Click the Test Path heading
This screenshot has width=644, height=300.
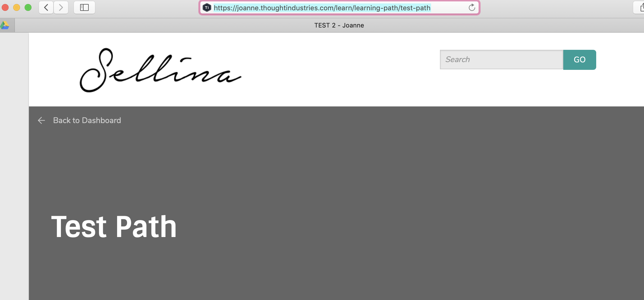point(114,227)
